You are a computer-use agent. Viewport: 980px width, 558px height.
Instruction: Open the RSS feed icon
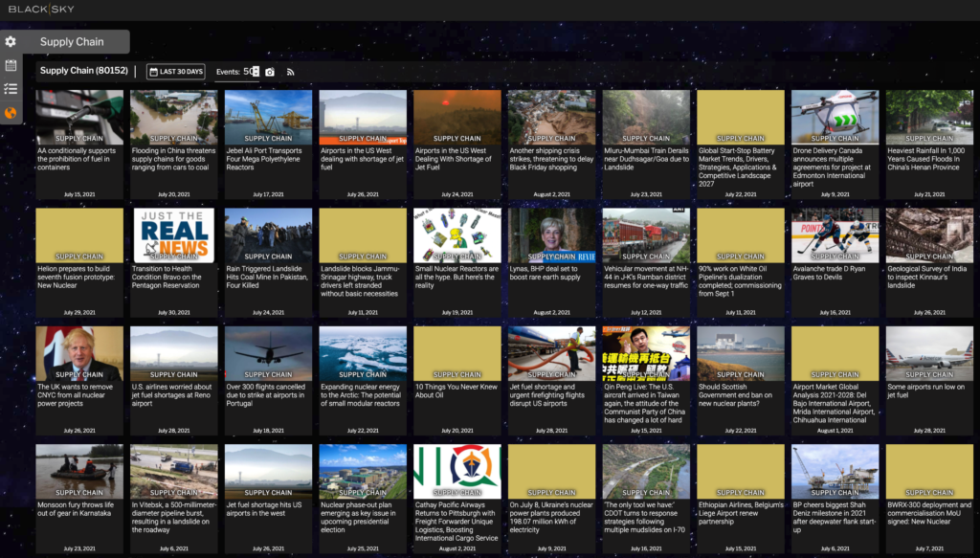[x=291, y=72]
